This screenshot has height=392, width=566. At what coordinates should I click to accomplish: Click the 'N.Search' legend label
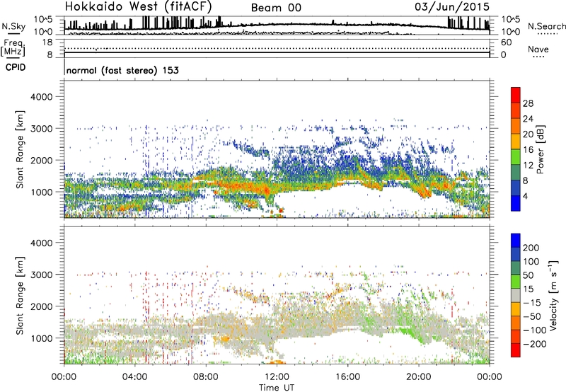[x=546, y=26]
